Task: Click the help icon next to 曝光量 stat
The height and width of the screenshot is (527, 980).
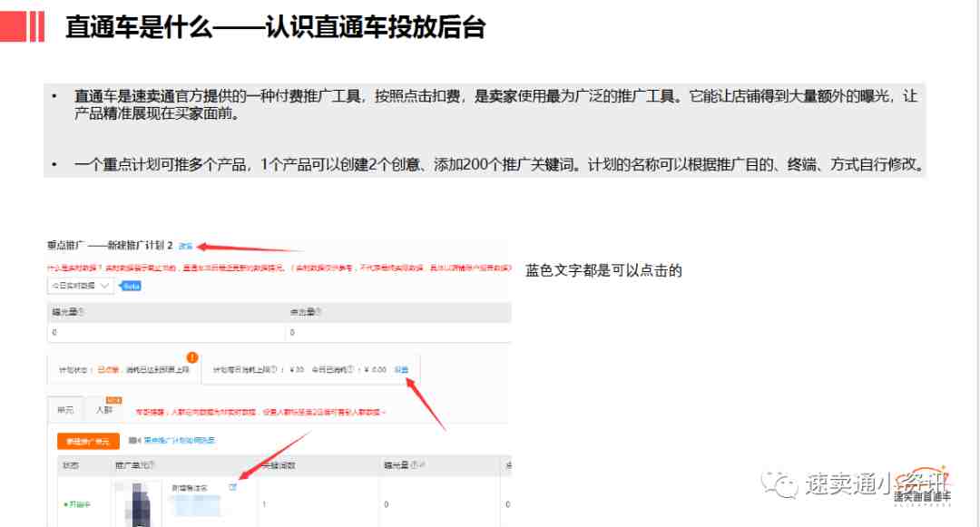Action: [81, 313]
